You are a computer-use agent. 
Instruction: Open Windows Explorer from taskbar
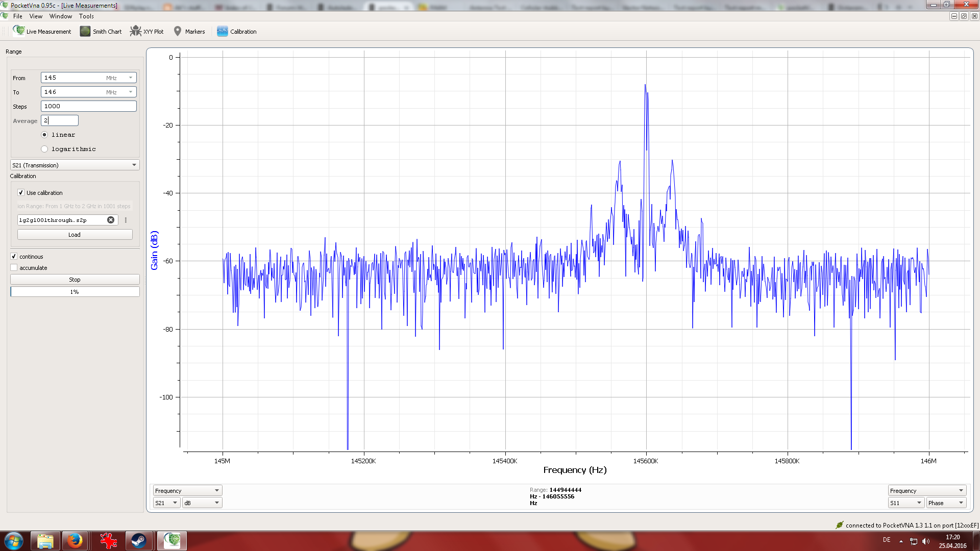tap(45, 541)
